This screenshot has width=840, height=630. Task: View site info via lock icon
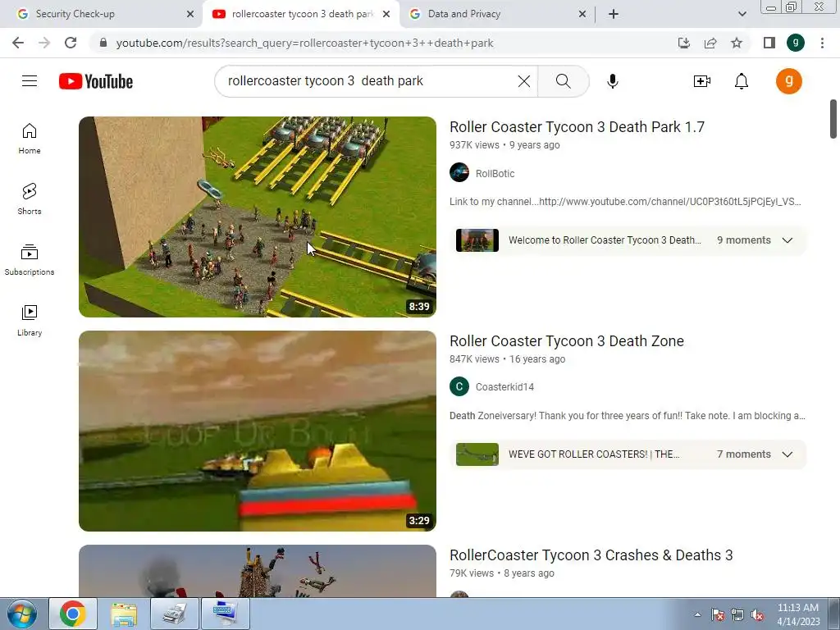(103, 43)
